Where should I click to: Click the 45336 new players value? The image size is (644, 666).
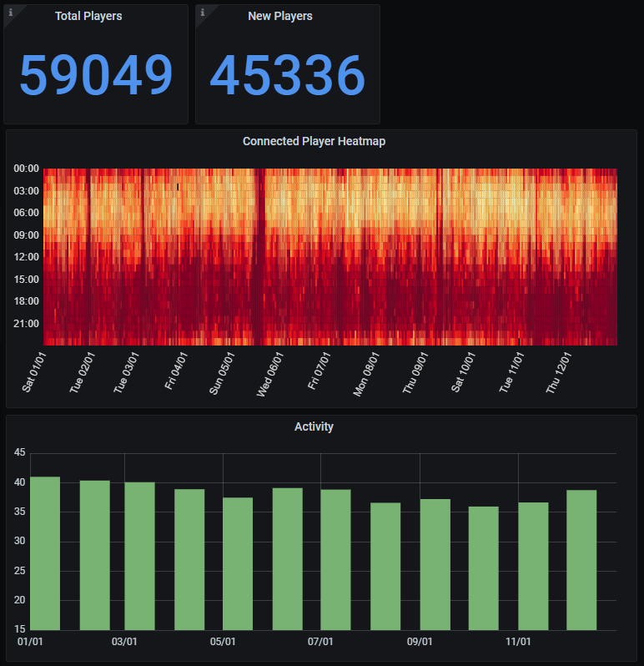click(287, 76)
